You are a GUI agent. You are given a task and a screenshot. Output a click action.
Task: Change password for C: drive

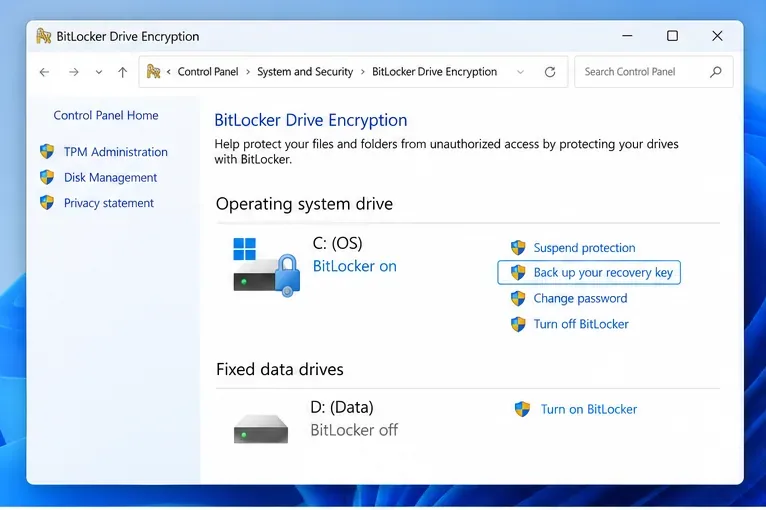(580, 298)
